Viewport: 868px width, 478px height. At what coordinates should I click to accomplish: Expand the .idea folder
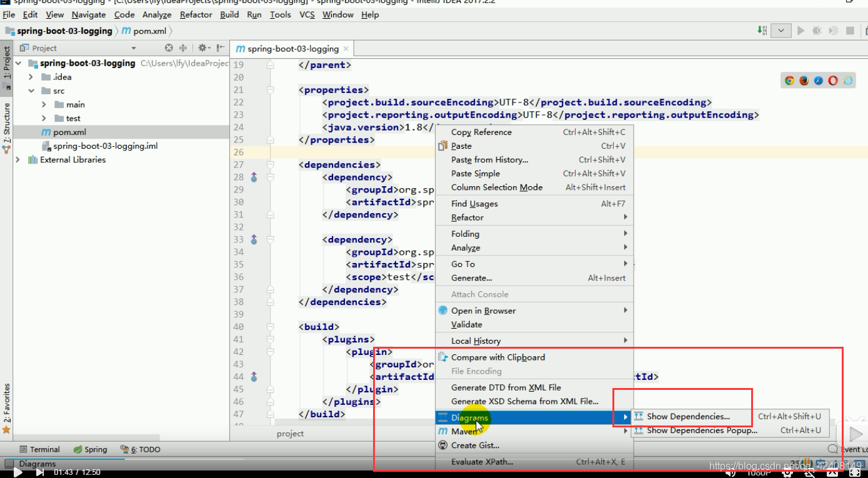click(31, 77)
